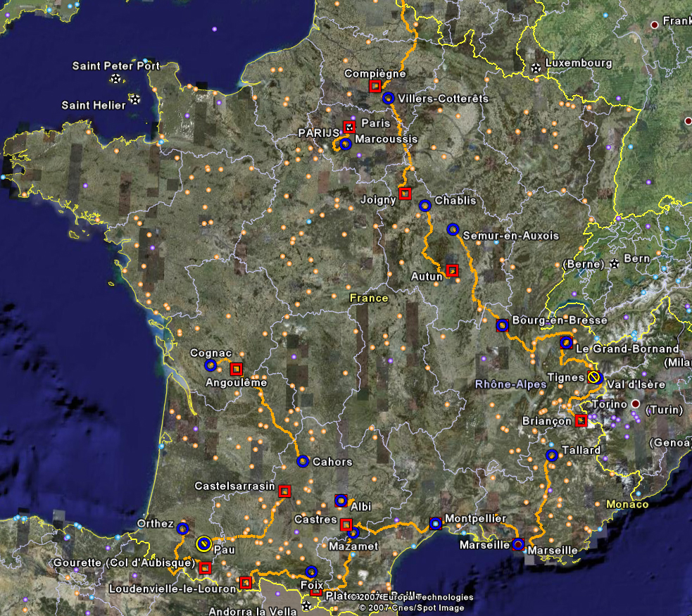Select the blue circle marker at Orthez

[x=183, y=528]
